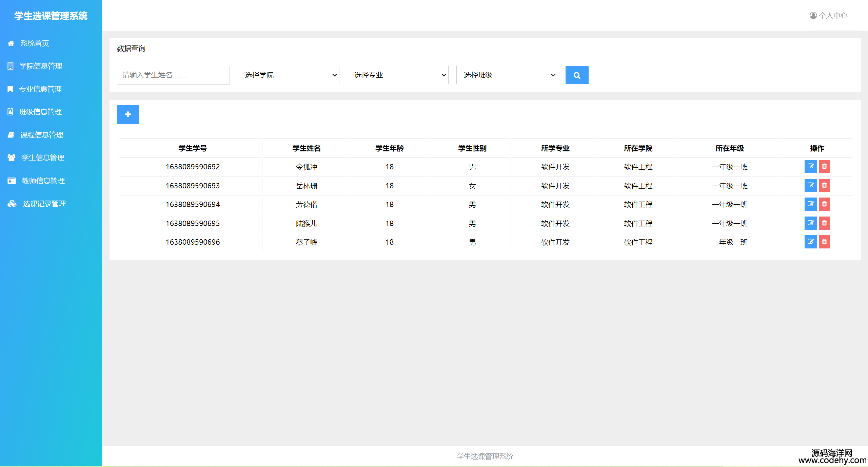Edit the student 蔡子峰 row
868x467 pixels.
[810, 242]
